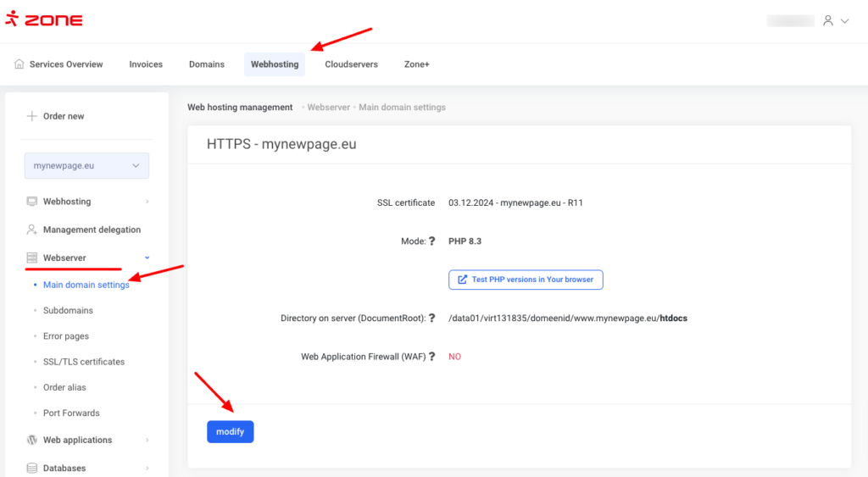The height and width of the screenshot is (477, 868).
Task: Click the Zone logo in header
Action: pos(44,19)
